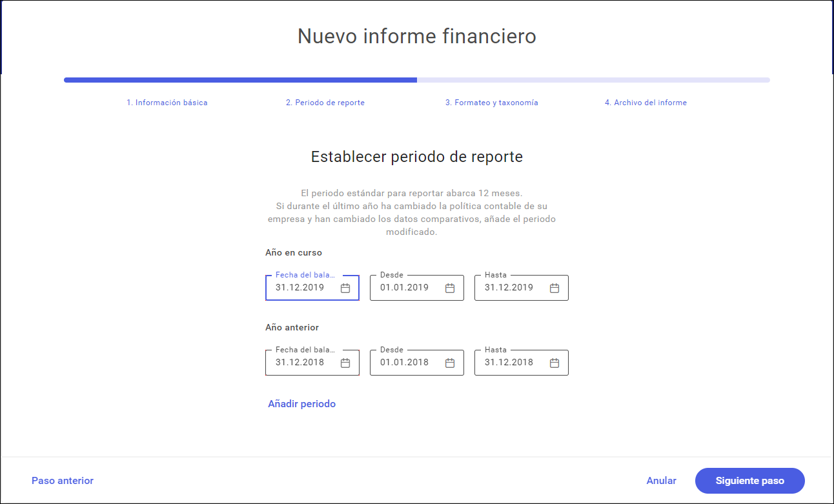Screen dimensions: 834x504
Task: Click the Año en curso label
Action: click(x=294, y=253)
